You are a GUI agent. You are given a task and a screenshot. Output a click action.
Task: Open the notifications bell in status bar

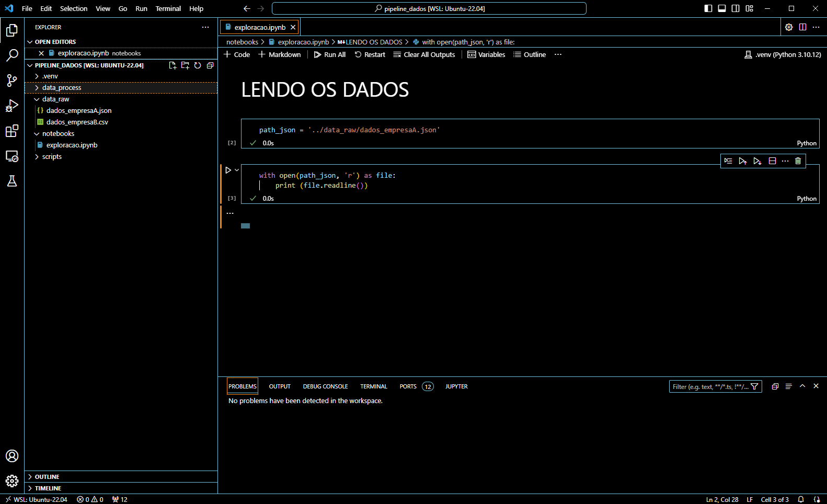coord(800,499)
